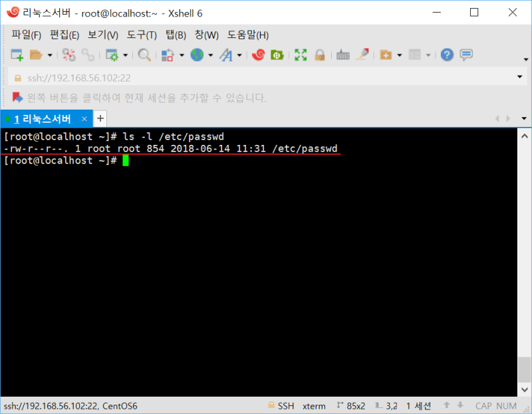This screenshot has width=532, height=414.
Task: Open the session folder icon
Action: tap(36, 55)
